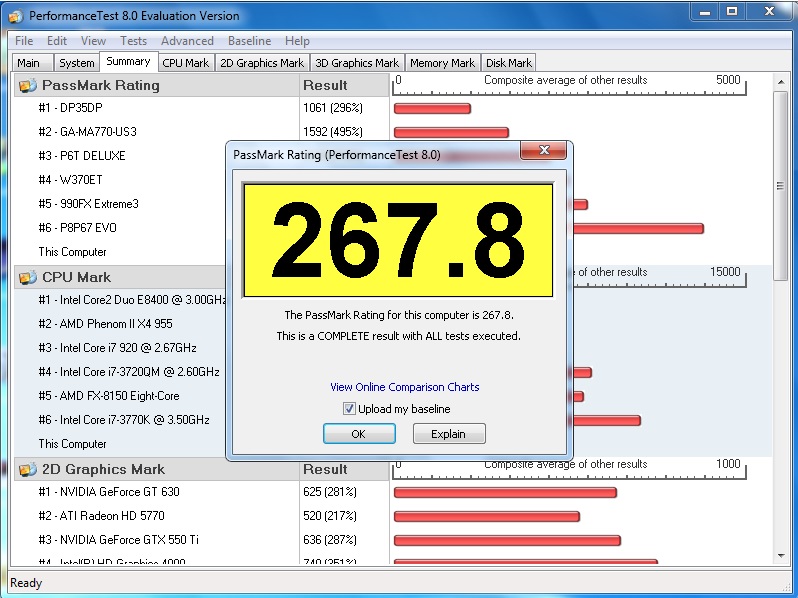The height and width of the screenshot is (598, 798).
Task: Open the Baseline menu
Action: click(x=249, y=41)
